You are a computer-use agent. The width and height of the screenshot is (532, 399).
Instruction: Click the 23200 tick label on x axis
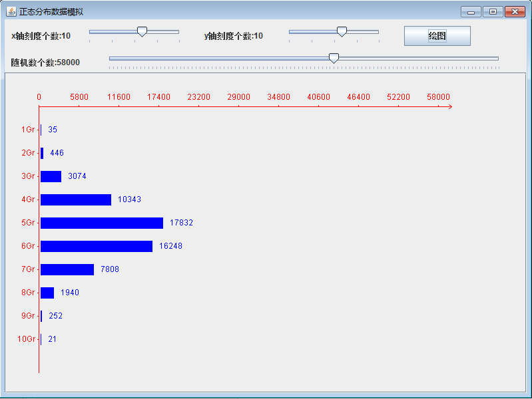[199, 97]
